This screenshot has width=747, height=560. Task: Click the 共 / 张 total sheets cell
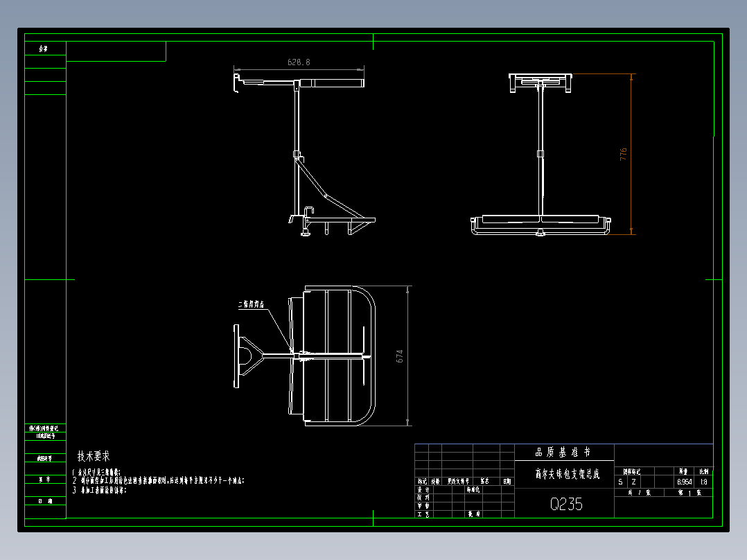pyautogui.click(x=640, y=493)
